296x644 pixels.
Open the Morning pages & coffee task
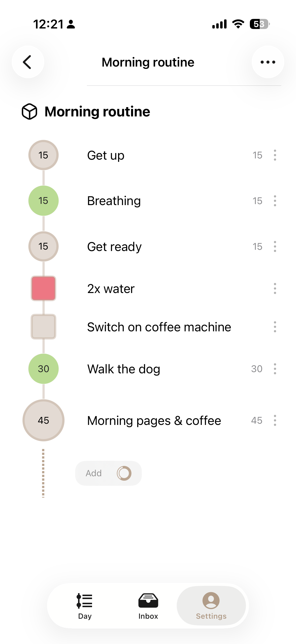pos(154,420)
